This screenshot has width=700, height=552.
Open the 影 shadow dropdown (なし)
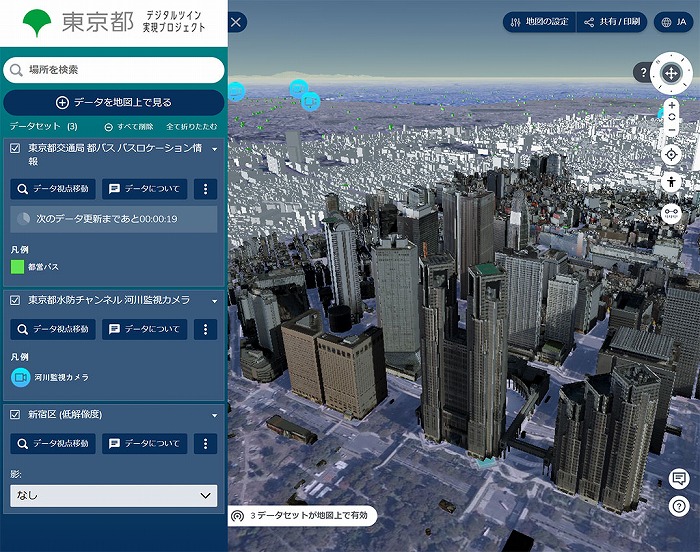[x=114, y=496]
